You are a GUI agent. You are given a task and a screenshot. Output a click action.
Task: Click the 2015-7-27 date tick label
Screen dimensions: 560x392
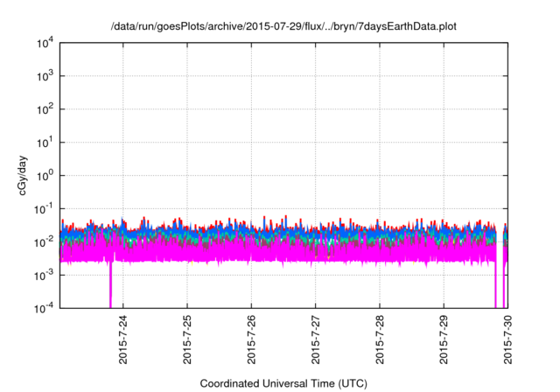point(315,339)
